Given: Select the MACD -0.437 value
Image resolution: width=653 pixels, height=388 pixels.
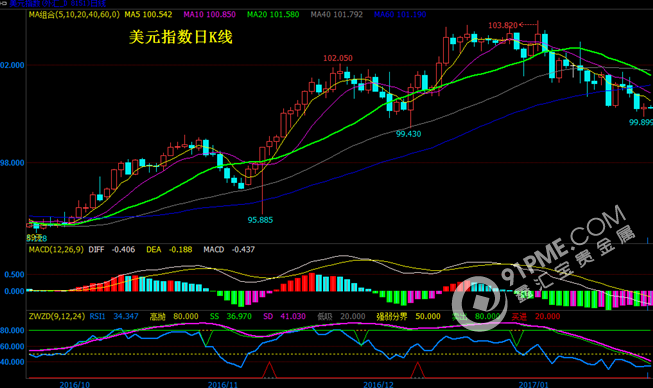Looking at the screenshot, I should coord(229,249).
